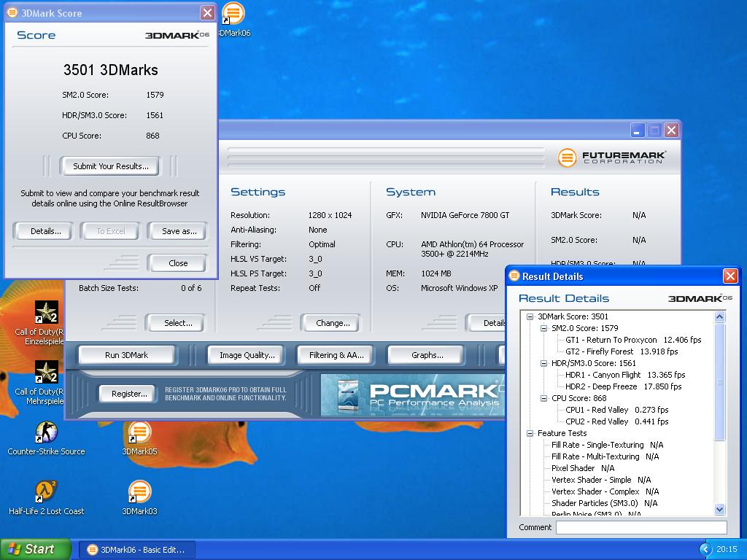Collapse the Feature Tests node

530,433
